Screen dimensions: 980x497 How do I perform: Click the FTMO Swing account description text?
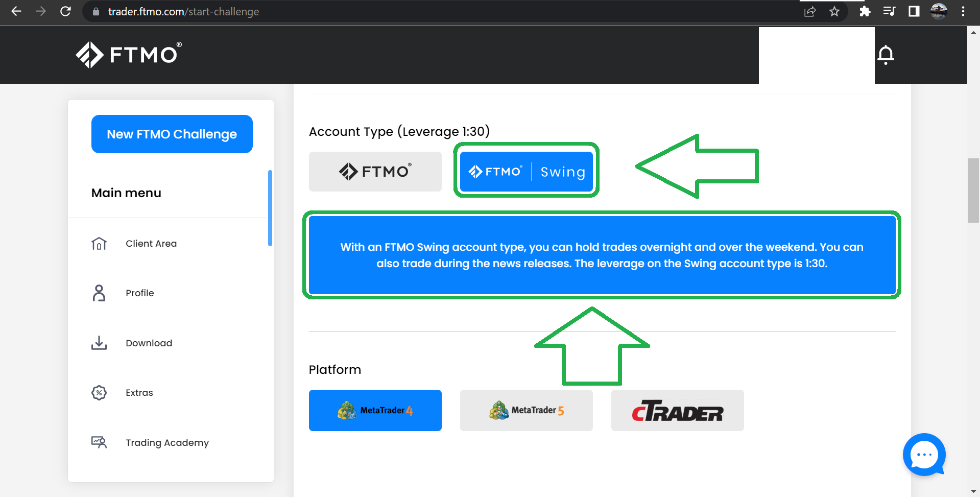pyautogui.click(x=602, y=255)
